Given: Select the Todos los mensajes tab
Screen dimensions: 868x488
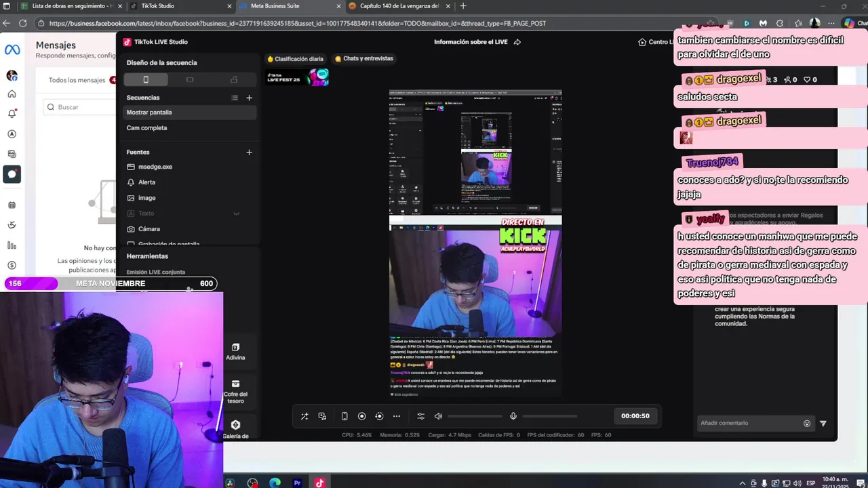Looking at the screenshot, I should [77, 80].
